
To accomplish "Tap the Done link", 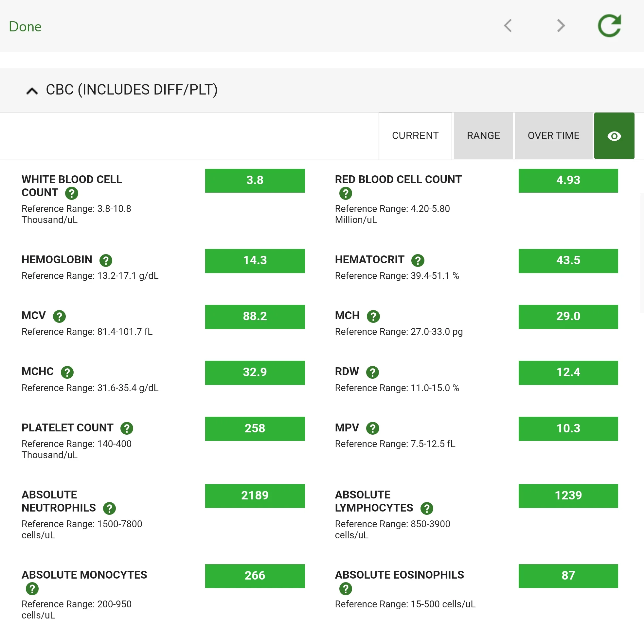I will click(x=25, y=27).
